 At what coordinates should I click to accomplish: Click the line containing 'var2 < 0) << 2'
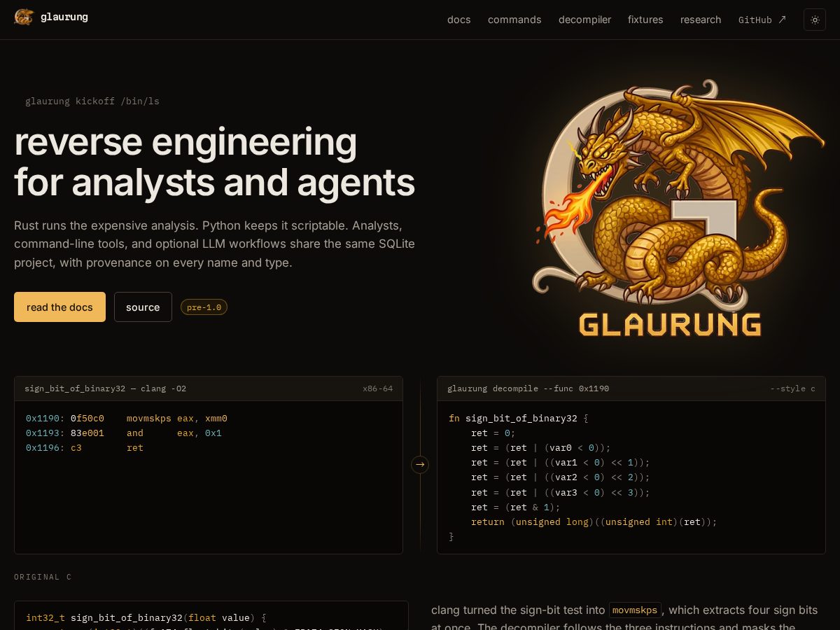[561, 477]
